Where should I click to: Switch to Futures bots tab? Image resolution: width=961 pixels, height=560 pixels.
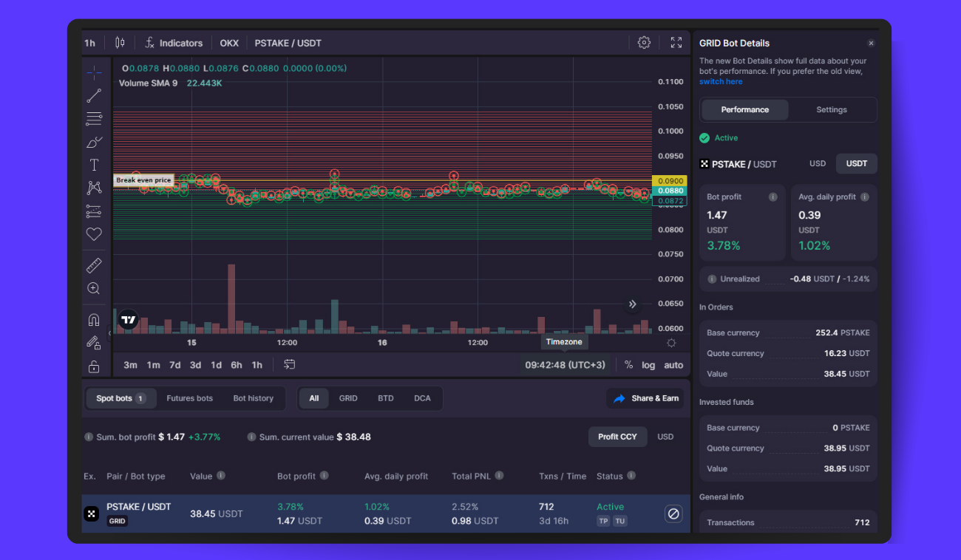[x=190, y=398]
